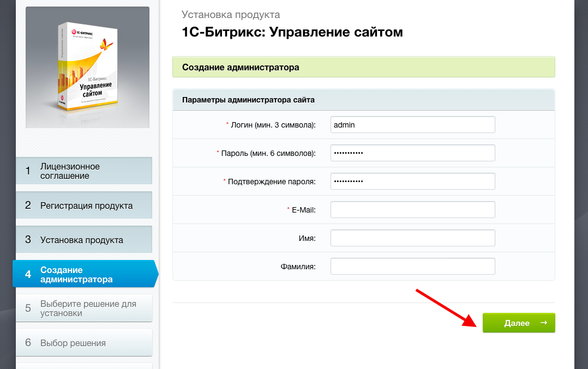Click the Имя field label

[x=307, y=238]
